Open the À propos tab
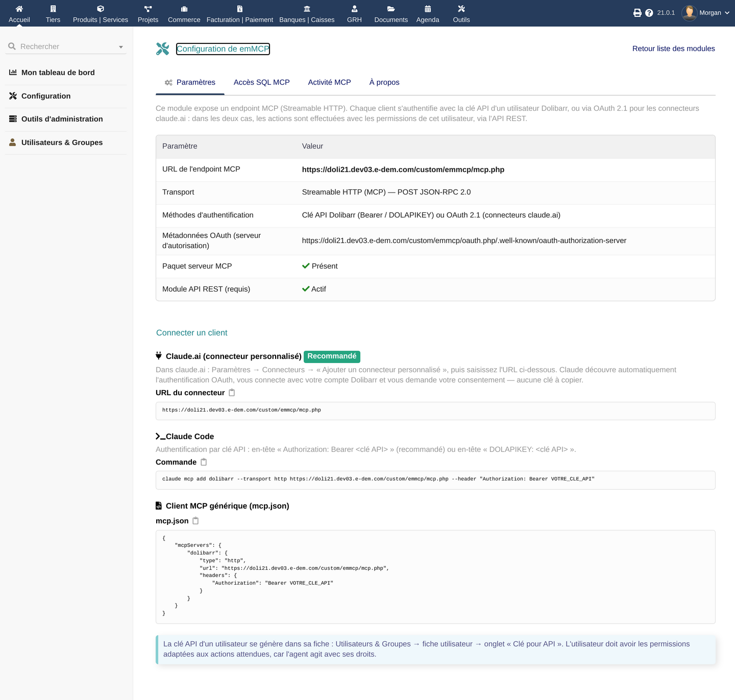The width and height of the screenshot is (735, 700). [384, 82]
